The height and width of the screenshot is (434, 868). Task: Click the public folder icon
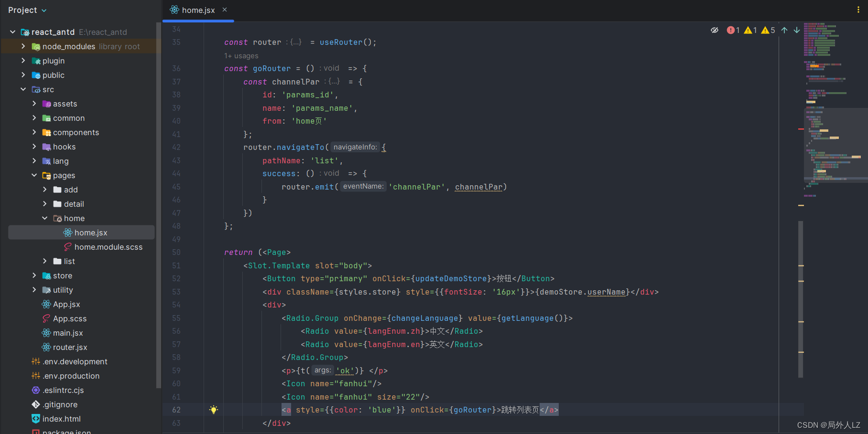(36, 75)
